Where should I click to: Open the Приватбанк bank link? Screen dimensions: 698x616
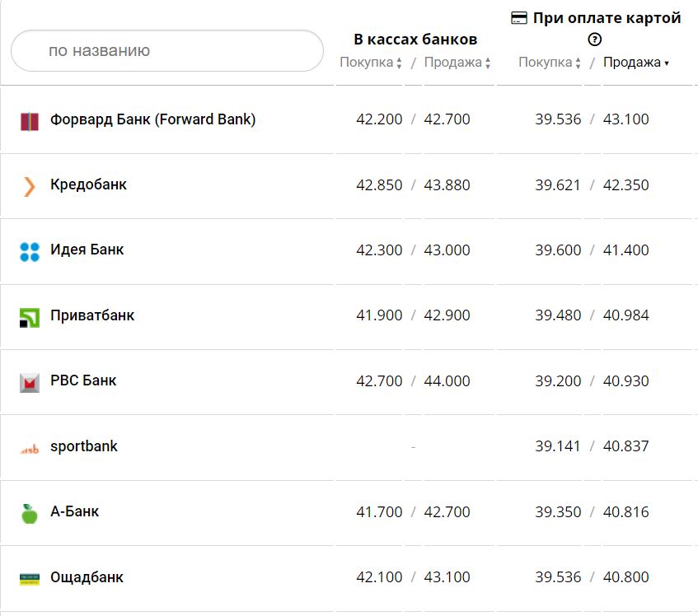point(92,315)
